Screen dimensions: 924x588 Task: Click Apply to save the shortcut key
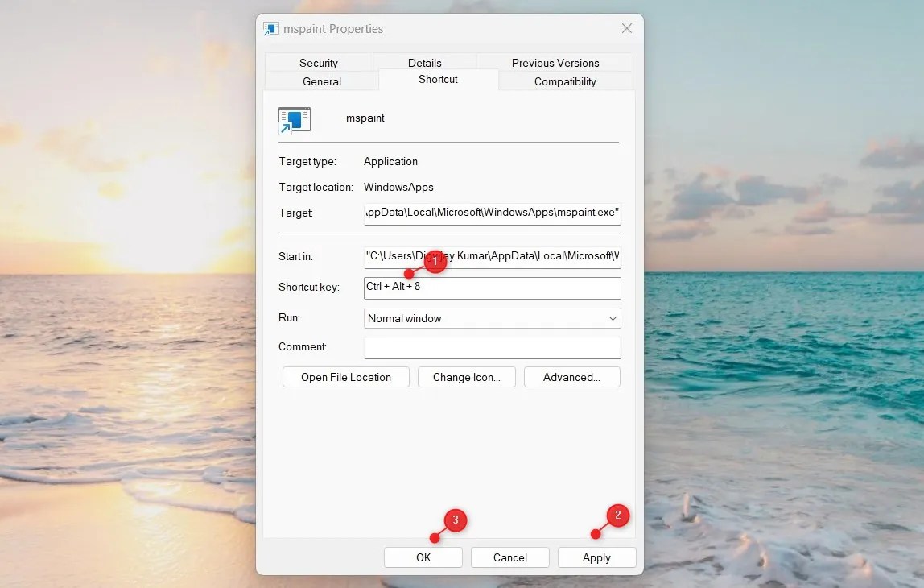pyautogui.click(x=596, y=557)
